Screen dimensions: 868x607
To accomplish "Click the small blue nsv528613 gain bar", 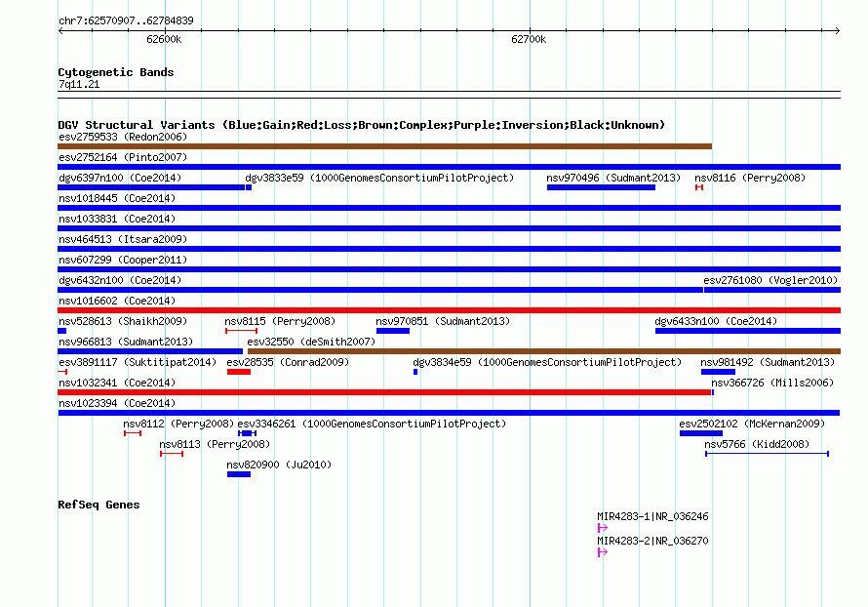I will click(x=62, y=331).
